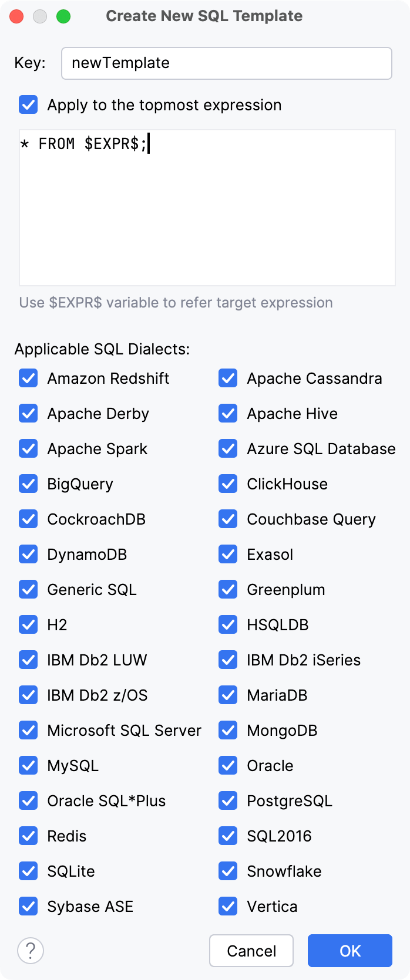410x980 pixels.
Task: Deselect the PostgreSQL dialect
Action: pos(227,800)
